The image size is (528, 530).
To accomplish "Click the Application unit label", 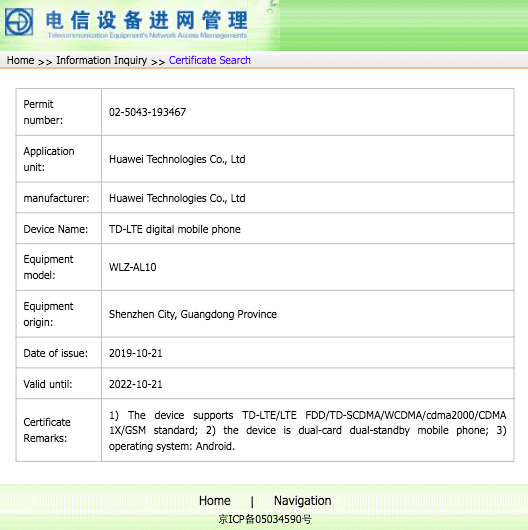I will [x=49, y=159].
